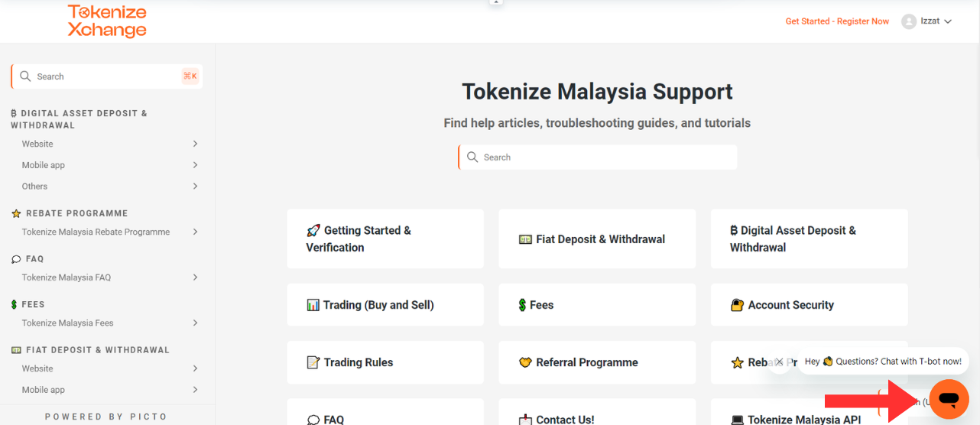
Task: Dismiss the T-bot chat prompt
Action: (779, 362)
